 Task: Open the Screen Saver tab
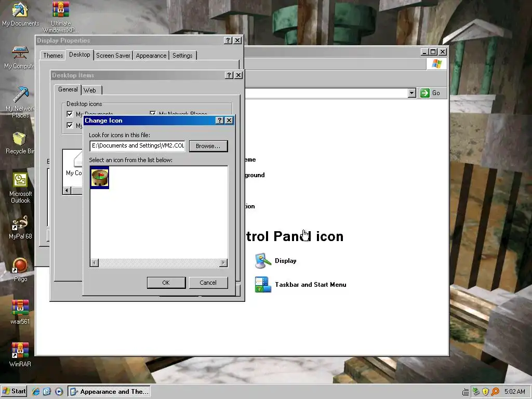click(x=113, y=56)
